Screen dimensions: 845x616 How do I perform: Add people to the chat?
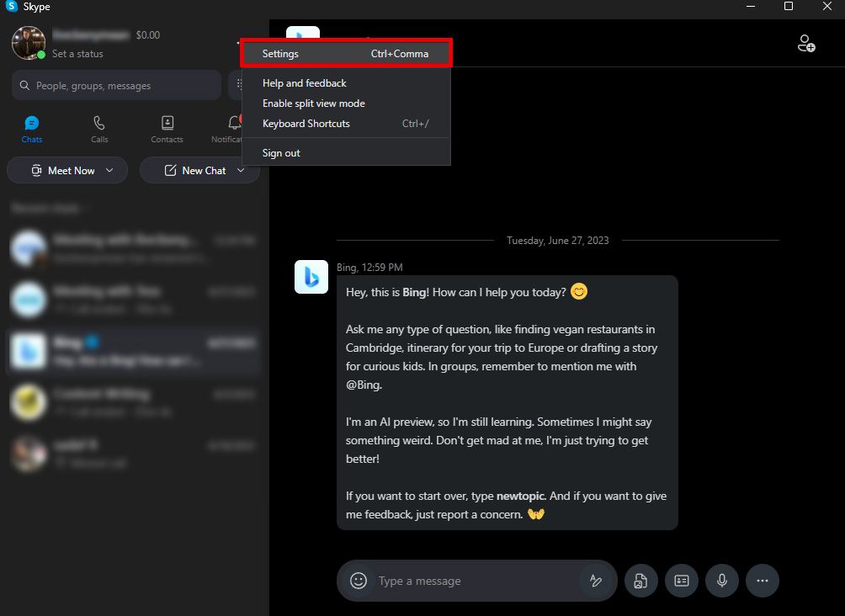coord(806,44)
